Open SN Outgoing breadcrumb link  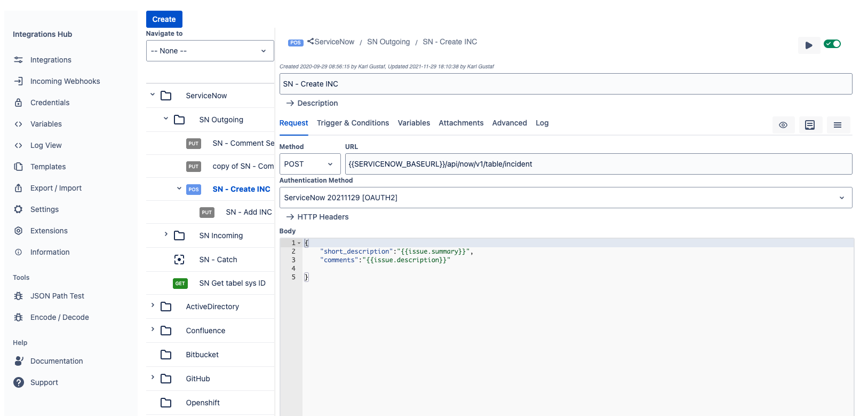(x=388, y=42)
